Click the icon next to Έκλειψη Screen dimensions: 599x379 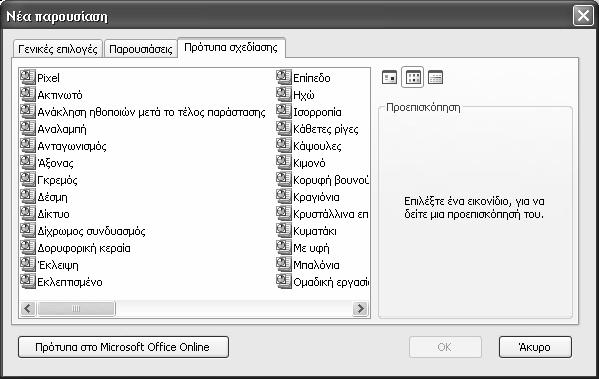point(28,264)
